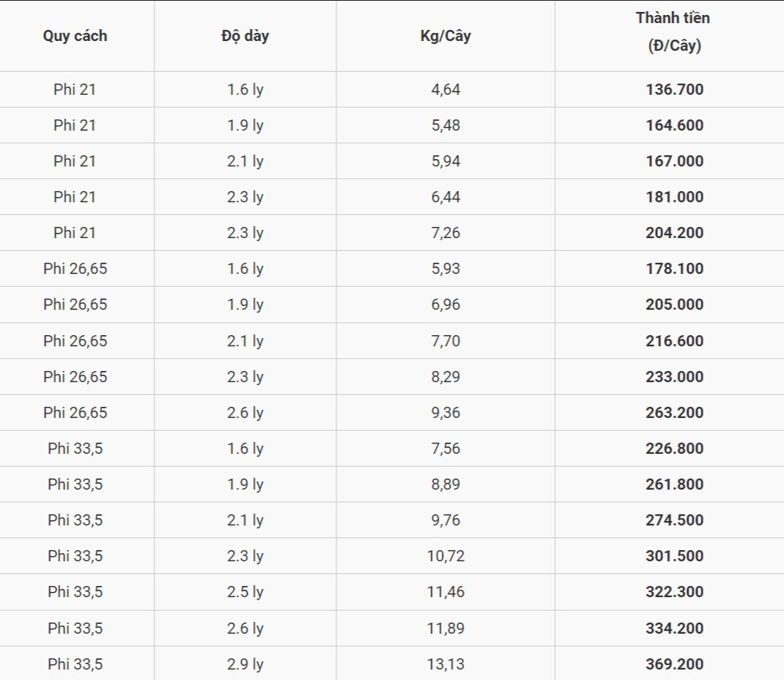Click the Độ dày column header

click(245, 36)
